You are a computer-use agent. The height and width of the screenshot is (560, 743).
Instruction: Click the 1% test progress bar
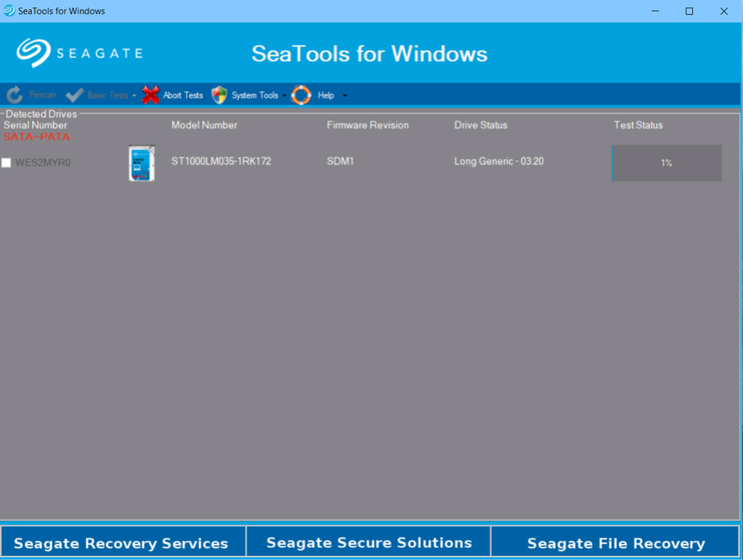667,163
